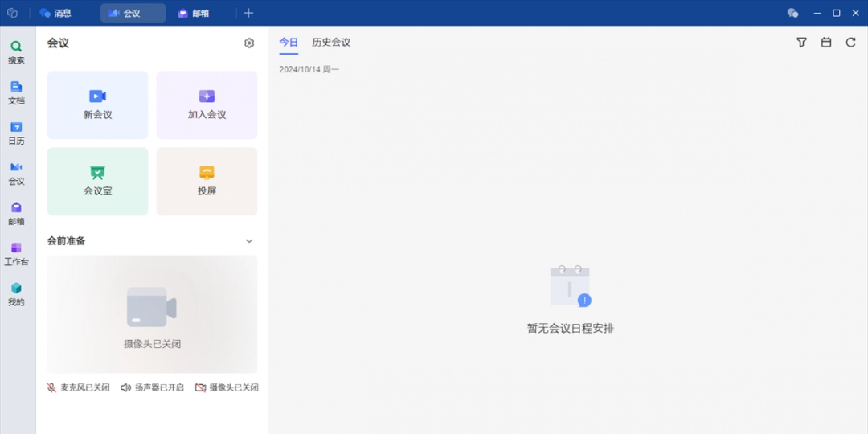This screenshot has height=434, width=868.
Task: Open the Mine (我的) profile icon
Action: point(16,293)
